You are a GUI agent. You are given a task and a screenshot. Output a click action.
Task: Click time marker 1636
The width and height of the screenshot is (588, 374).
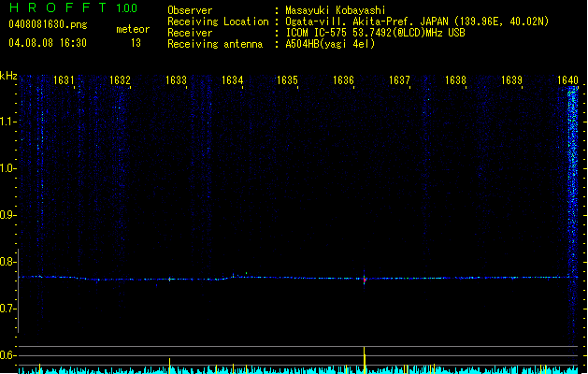coord(343,80)
